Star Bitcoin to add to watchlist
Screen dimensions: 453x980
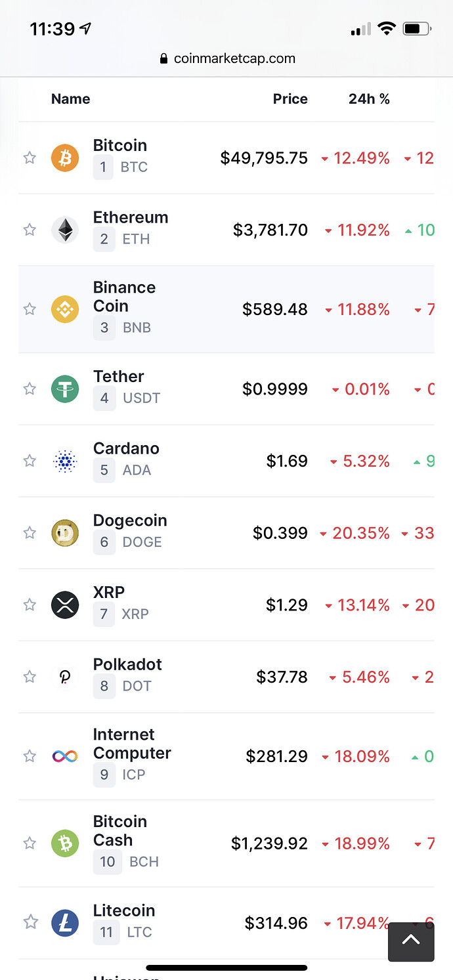click(30, 158)
